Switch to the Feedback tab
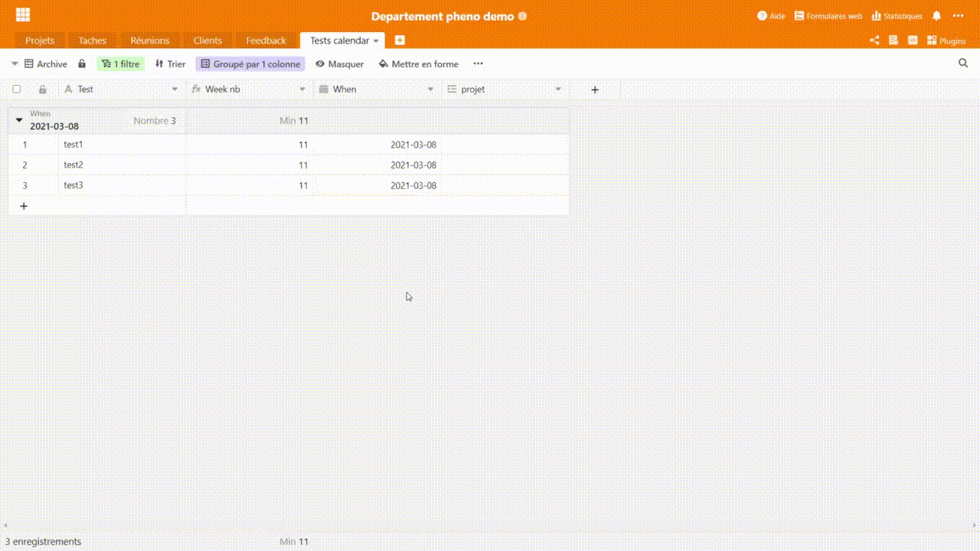The width and height of the screenshot is (980, 551). (x=266, y=41)
